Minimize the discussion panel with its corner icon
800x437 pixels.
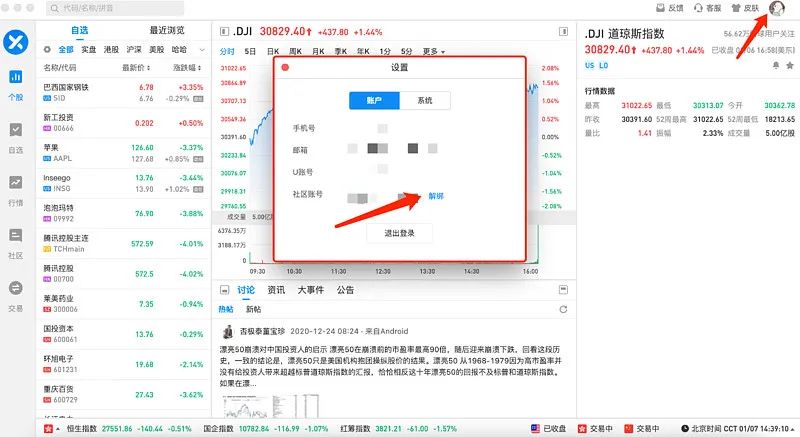pyautogui.click(x=563, y=290)
